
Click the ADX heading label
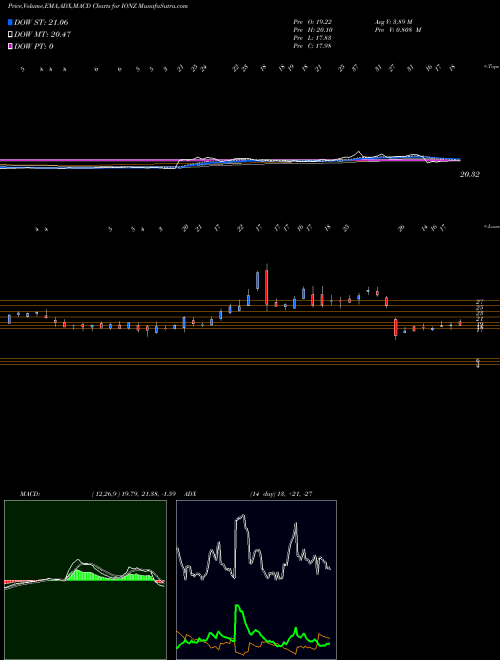pyautogui.click(x=190, y=494)
